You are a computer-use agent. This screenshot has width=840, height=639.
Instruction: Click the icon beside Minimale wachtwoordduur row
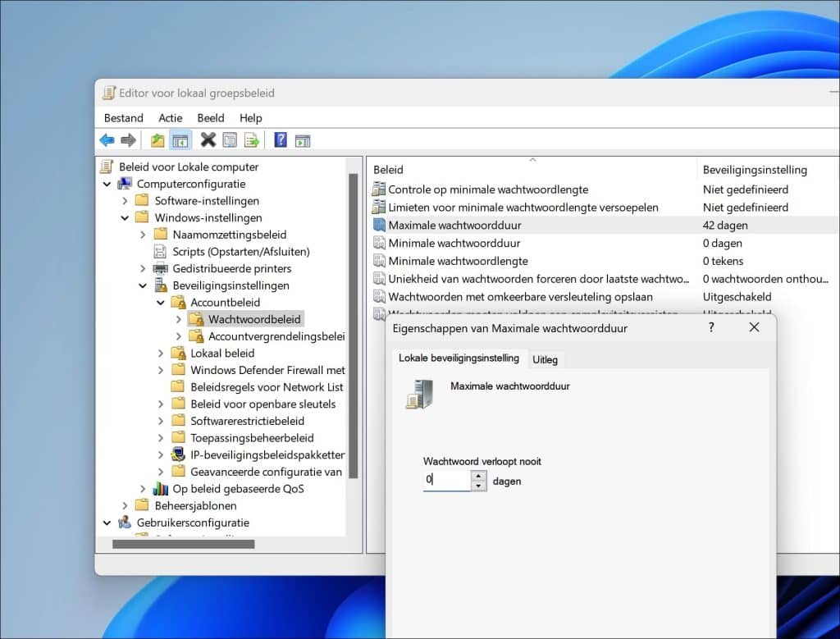pyautogui.click(x=379, y=243)
